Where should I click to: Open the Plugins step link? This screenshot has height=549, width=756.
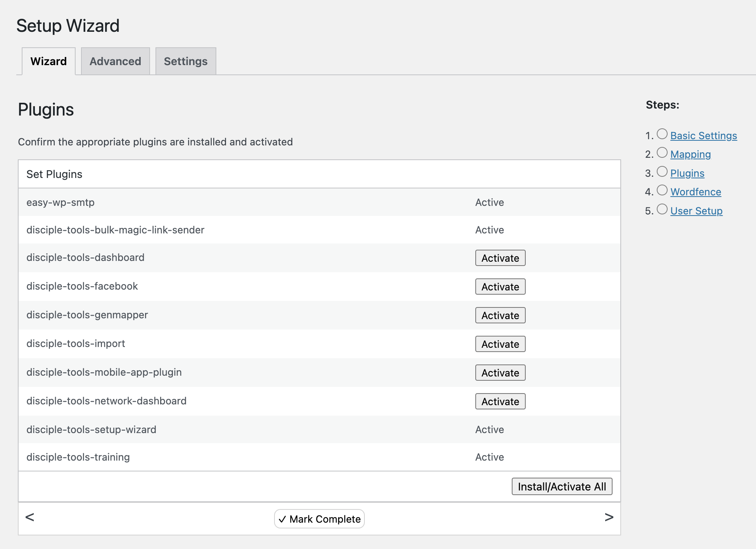pyautogui.click(x=687, y=173)
